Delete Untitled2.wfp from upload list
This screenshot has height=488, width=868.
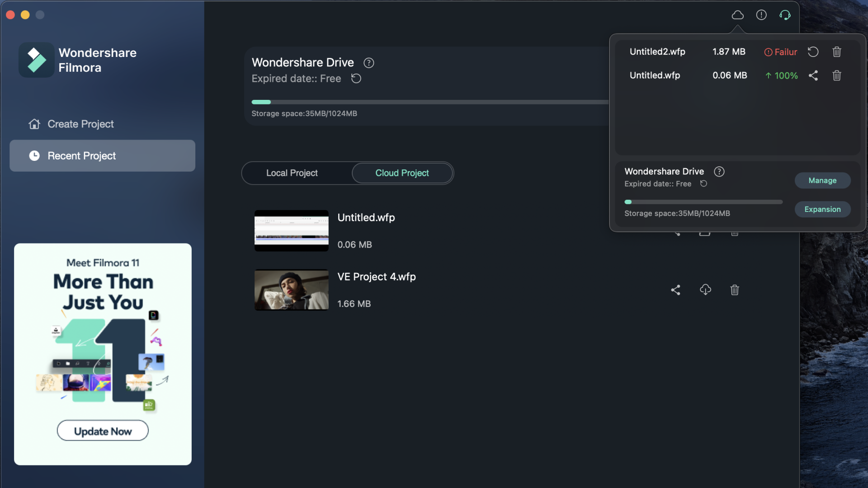tap(837, 52)
